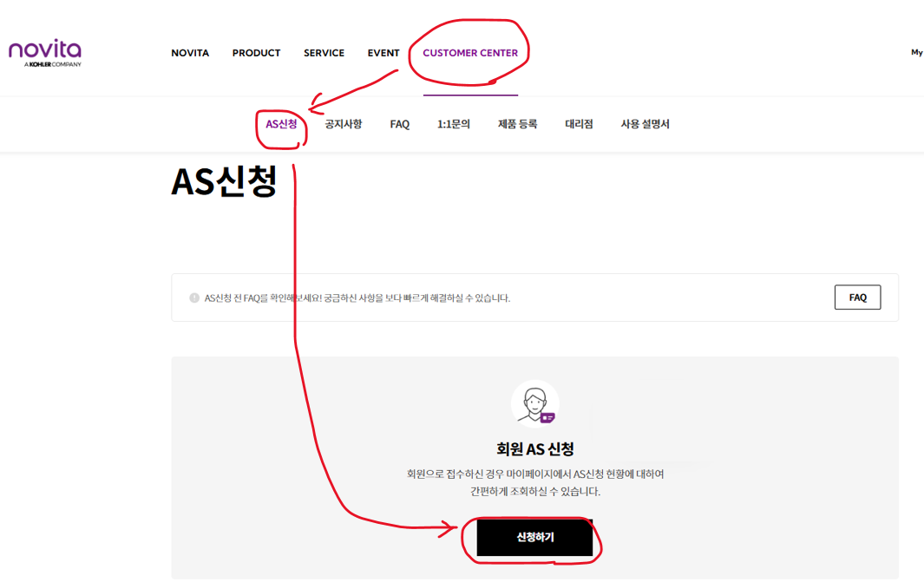Image resolution: width=924 pixels, height=582 pixels.
Task: Click the My link in the top right
Action: point(917,53)
